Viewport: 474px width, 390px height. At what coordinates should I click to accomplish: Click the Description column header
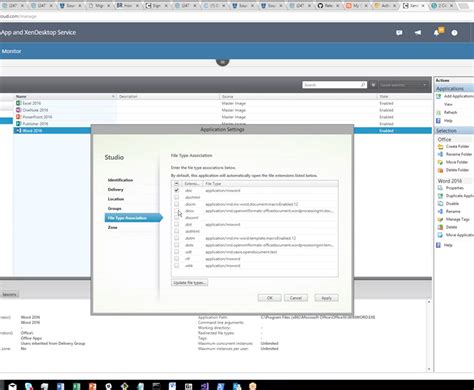(168, 96)
